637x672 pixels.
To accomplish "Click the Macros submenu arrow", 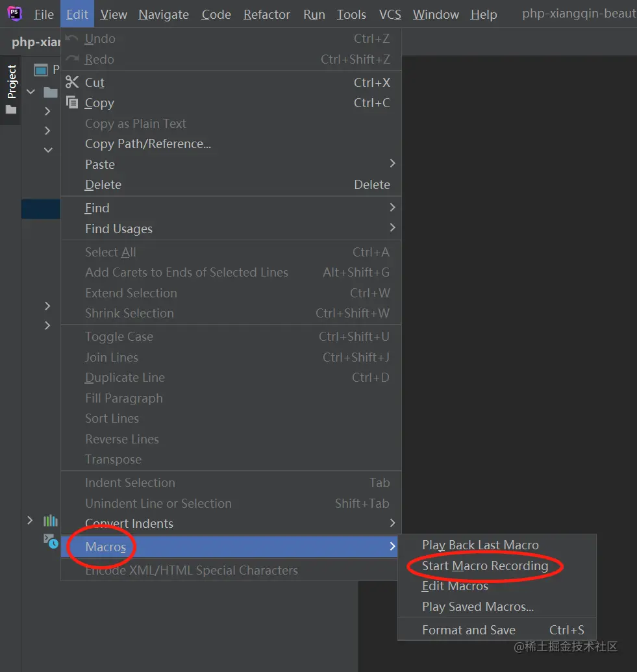I will (x=392, y=546).
